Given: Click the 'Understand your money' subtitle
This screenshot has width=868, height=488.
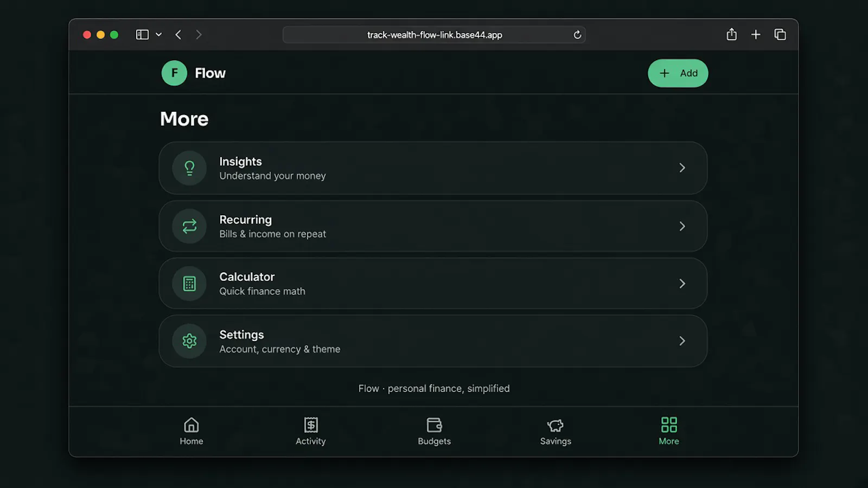Looking at the screenshot, I should pos(272,176).
